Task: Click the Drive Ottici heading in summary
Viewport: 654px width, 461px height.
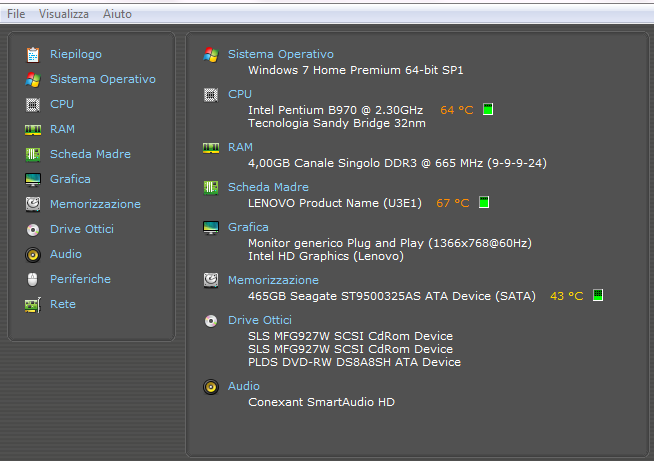Action: point(260,320)
